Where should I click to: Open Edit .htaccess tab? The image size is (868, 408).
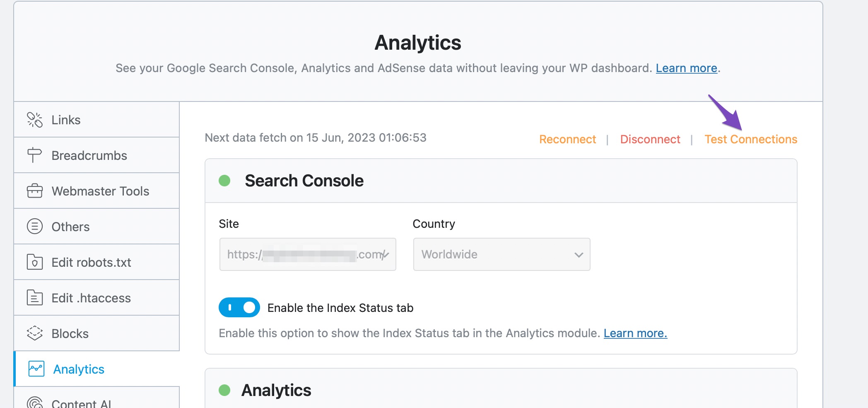96,298
